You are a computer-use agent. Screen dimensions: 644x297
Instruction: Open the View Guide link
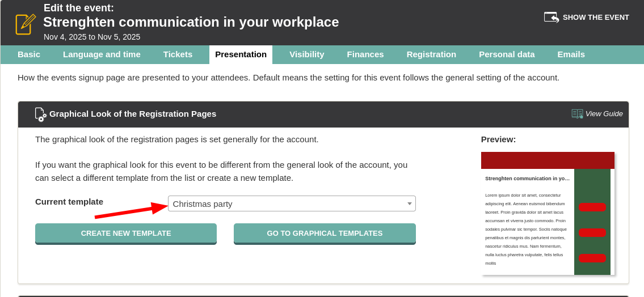click(x=604, y=114)
